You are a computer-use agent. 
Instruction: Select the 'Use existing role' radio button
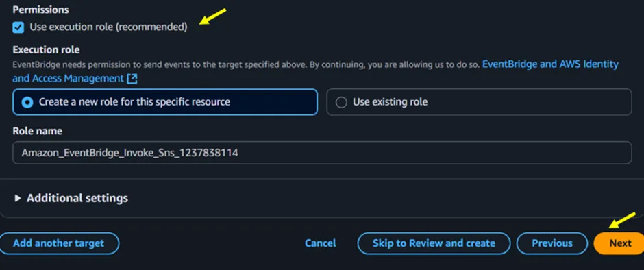pos(341,102)
